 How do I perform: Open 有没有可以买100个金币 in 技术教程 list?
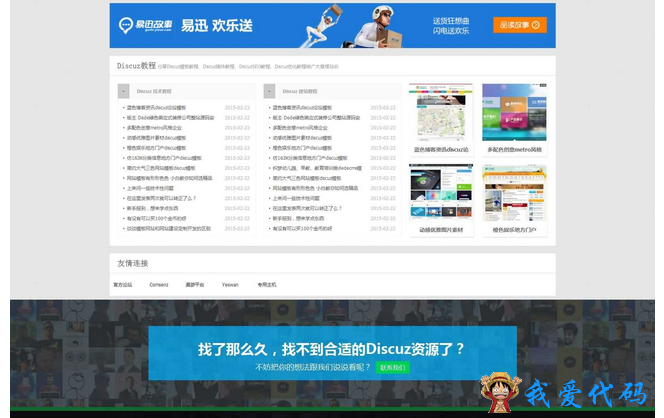click(156, 219)
